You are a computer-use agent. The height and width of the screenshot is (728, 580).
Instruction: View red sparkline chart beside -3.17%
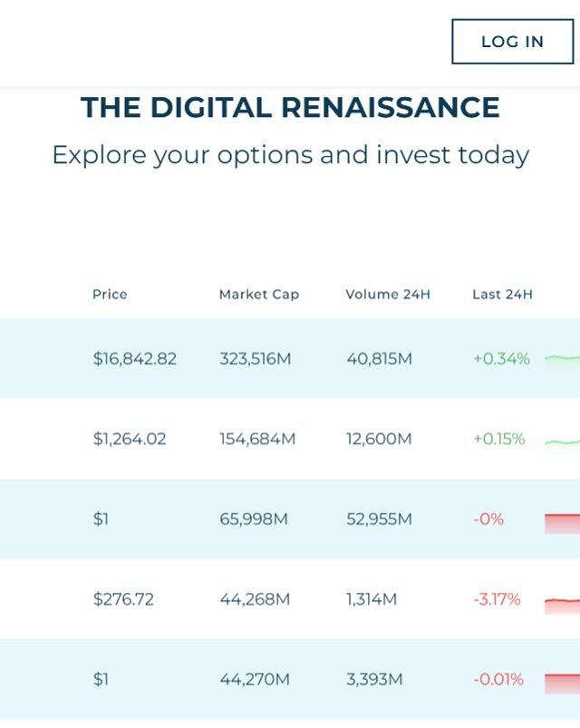click(x=562, y=603)
